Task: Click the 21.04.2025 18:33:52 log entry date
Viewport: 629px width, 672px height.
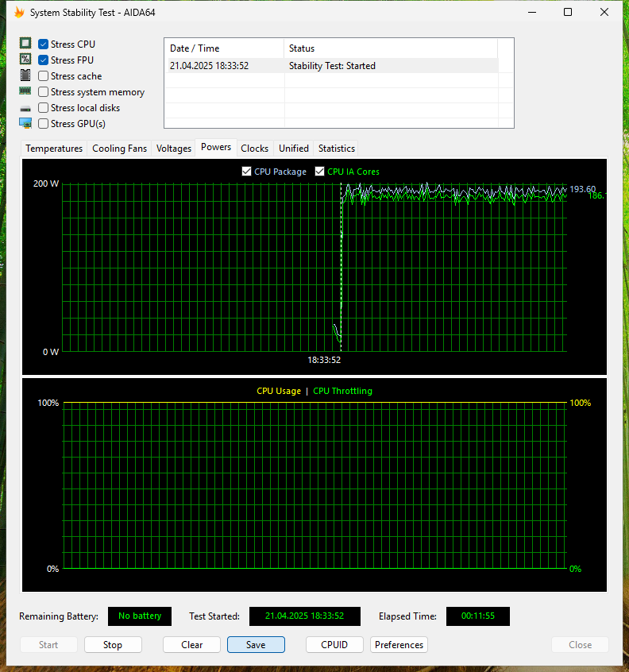Action: tap(209, 66)
